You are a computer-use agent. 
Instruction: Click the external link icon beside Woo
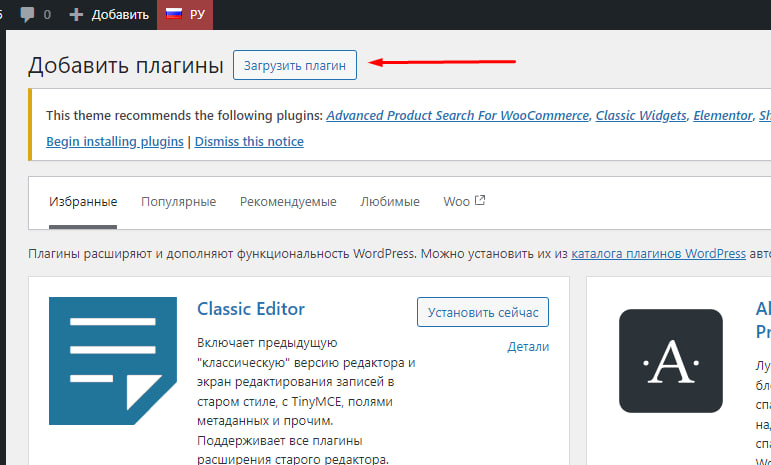point(480,200)
